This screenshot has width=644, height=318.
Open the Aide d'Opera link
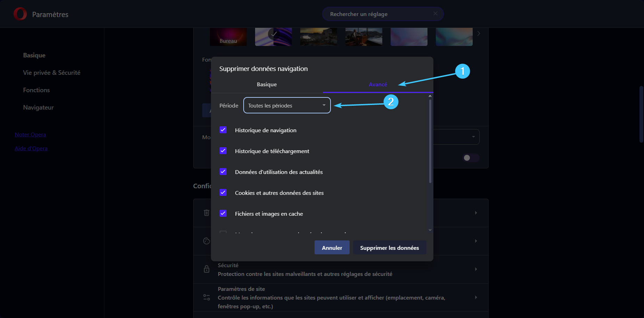(31, 148)
